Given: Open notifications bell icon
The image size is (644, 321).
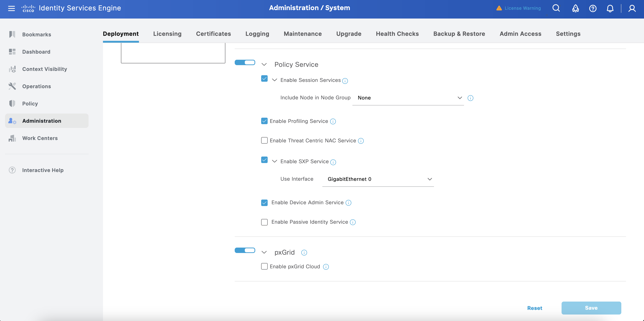Looking at the screenshot, I should (610, 8).
